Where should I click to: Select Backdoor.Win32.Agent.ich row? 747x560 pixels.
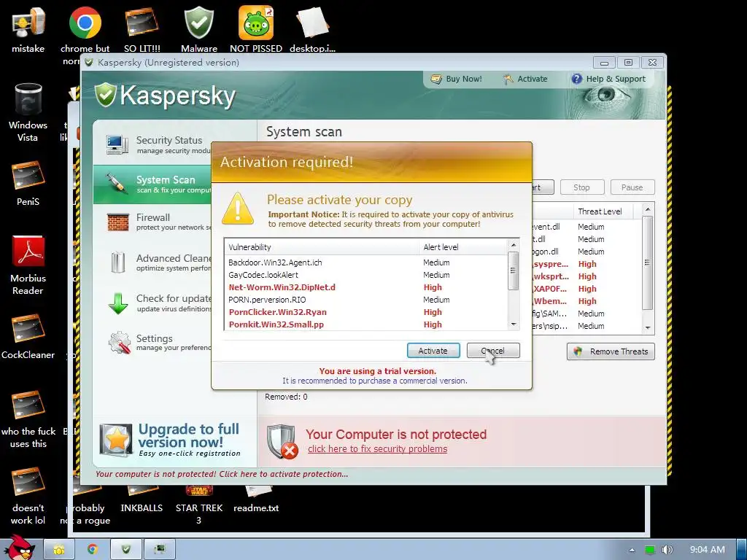[x=366, y=262]
